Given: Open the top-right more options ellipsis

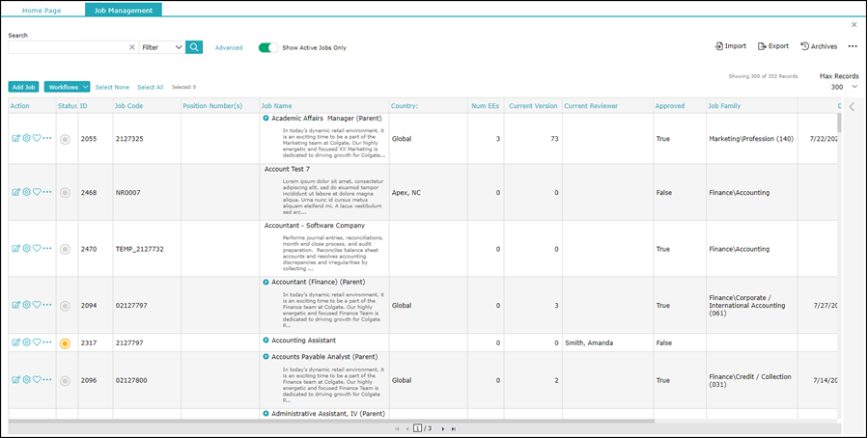Looking at the screenshot, I should 853,46.
